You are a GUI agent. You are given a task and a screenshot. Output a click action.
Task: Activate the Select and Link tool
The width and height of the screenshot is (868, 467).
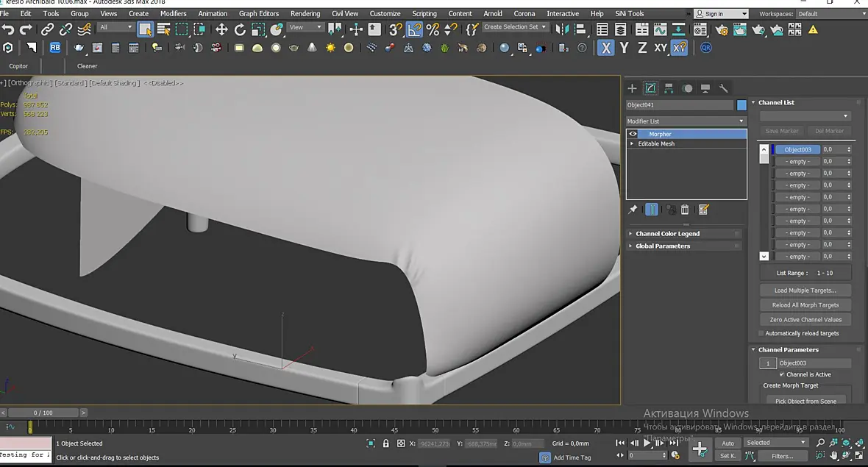tap(48, 29)
